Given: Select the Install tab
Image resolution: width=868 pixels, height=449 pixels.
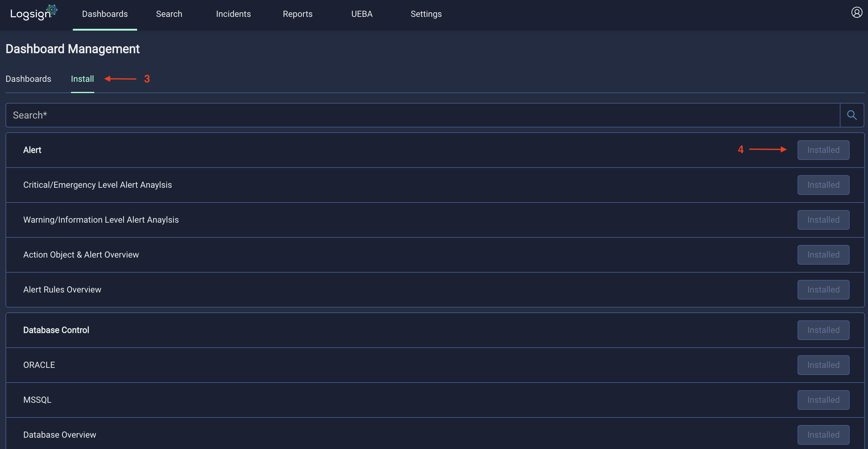Looking at the screenshot, I should tap(82, 79).
